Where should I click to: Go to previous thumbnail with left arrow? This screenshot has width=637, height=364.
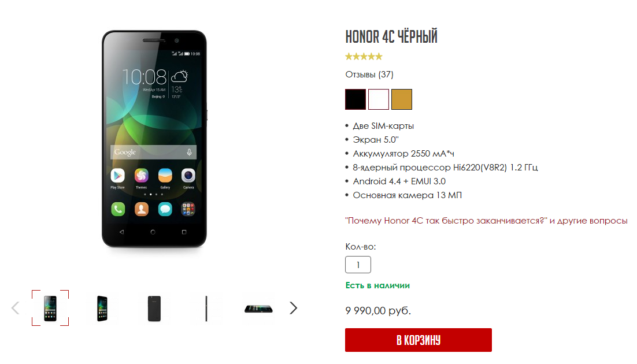[x=16, y=308]
